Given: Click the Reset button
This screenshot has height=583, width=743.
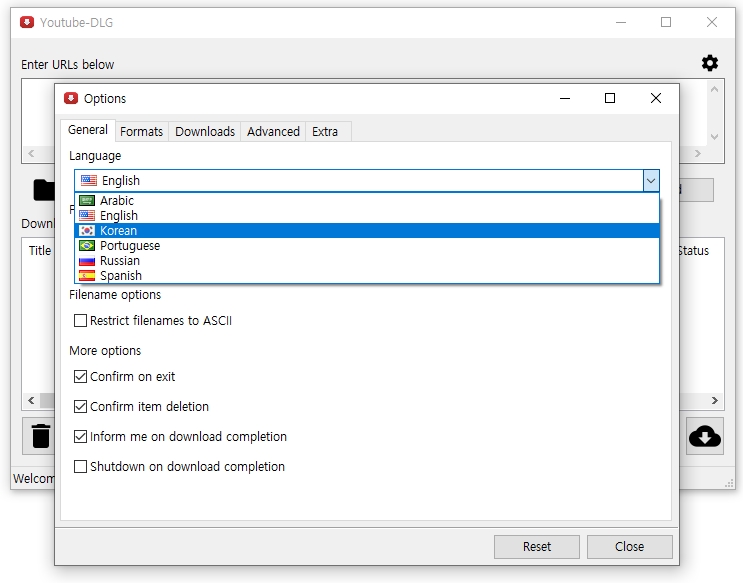Looking at the screenshot, I should (x=536, y=547).
